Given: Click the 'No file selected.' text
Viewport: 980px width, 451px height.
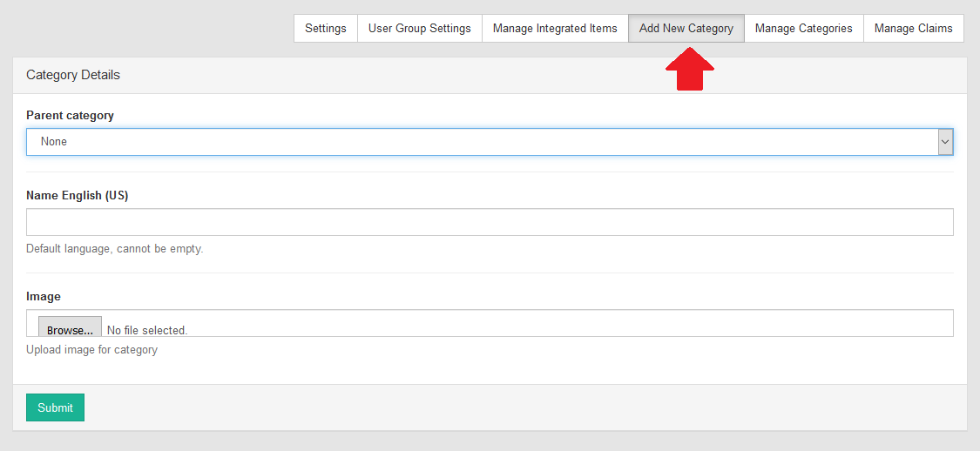Looking at the screenshot, I should point(147,330).
